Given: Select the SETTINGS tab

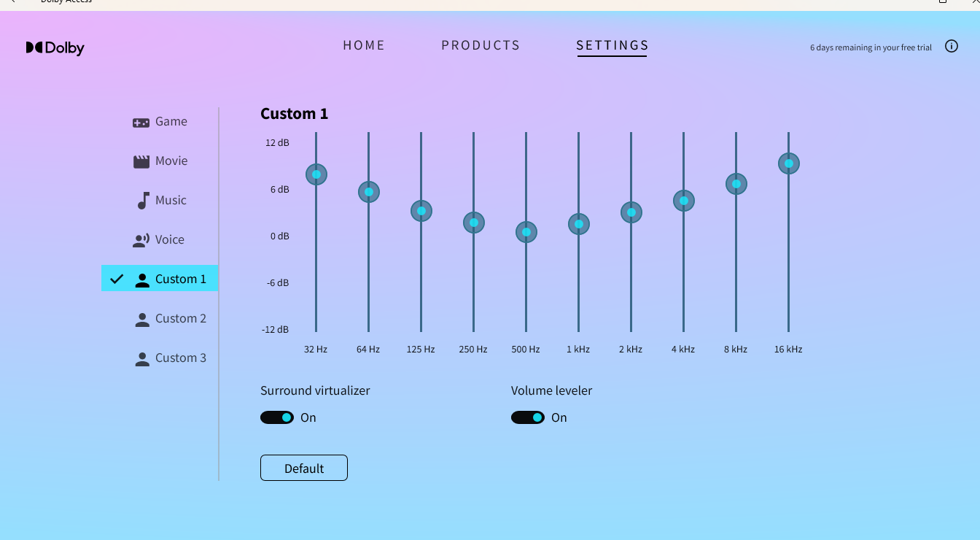Looking at the screenshot, I should tap(612, 46).
